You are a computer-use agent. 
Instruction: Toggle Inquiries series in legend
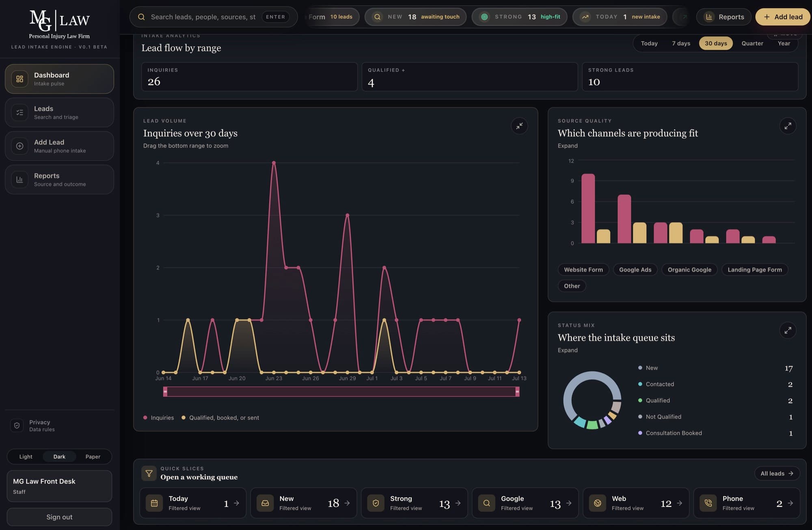158,418
